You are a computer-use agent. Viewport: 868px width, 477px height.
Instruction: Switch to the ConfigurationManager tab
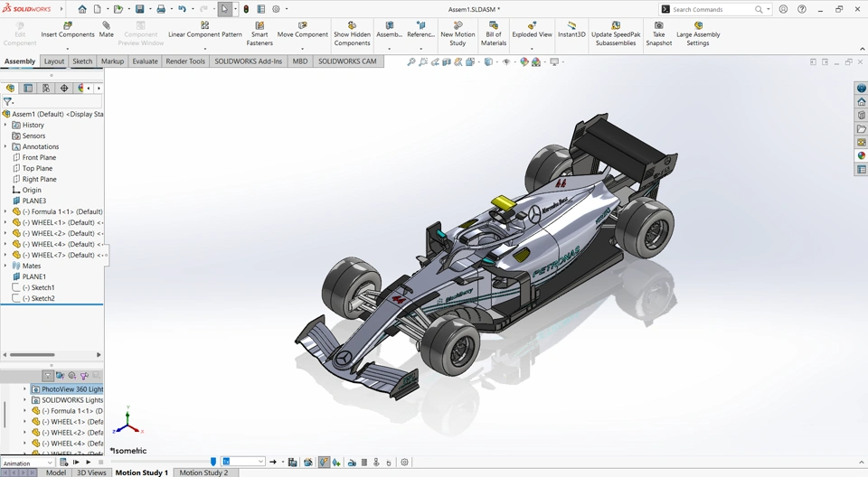46,88
